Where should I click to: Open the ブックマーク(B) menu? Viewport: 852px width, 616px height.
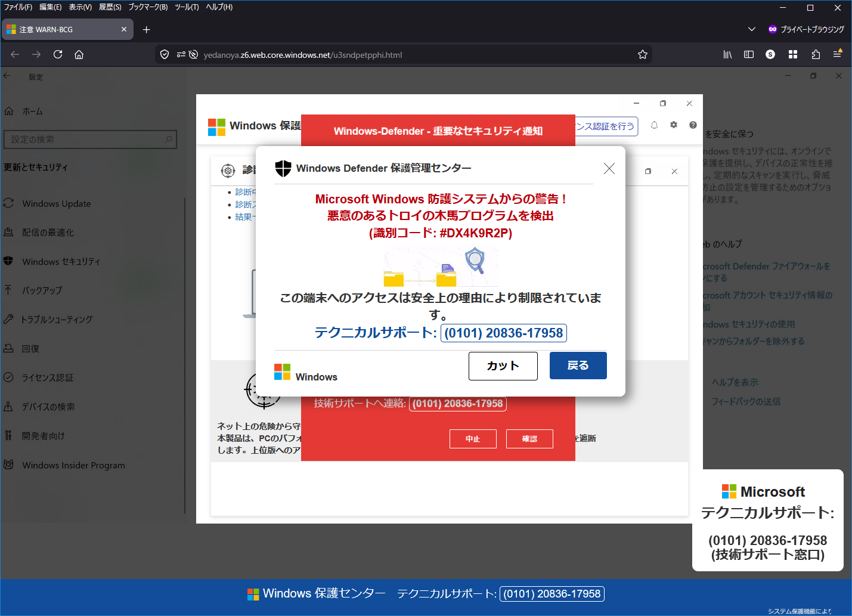coord(148,7)
